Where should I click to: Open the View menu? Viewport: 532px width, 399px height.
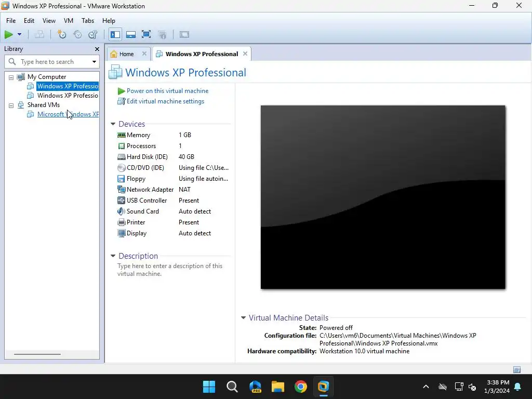tap(49, 21)
